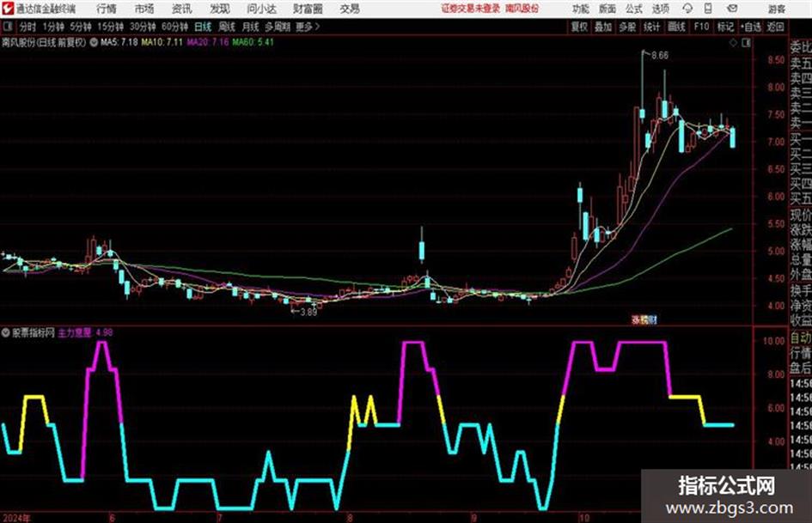Click the MA60: 5.41 label
812x523 pixels.
tap(253, 42)
